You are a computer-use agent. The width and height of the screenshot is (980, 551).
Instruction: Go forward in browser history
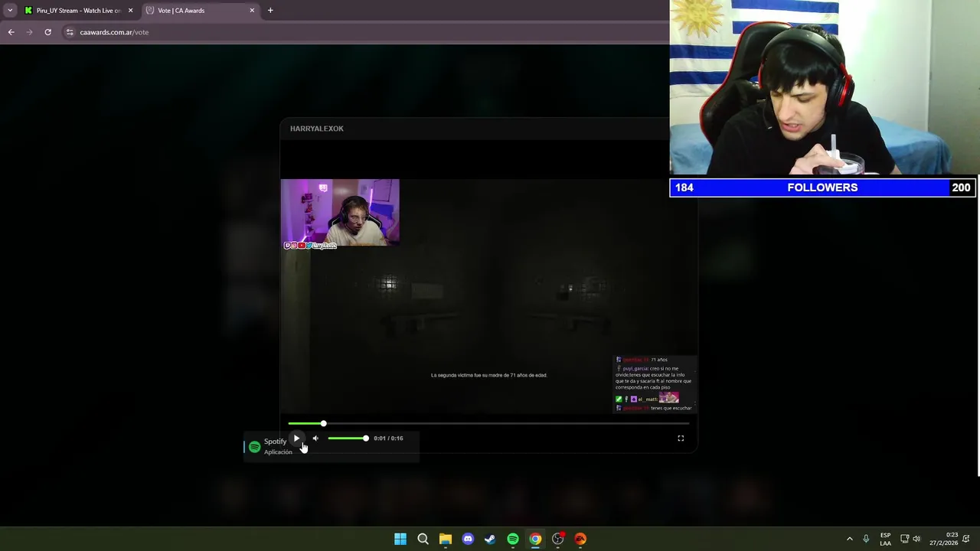point(29,32)
